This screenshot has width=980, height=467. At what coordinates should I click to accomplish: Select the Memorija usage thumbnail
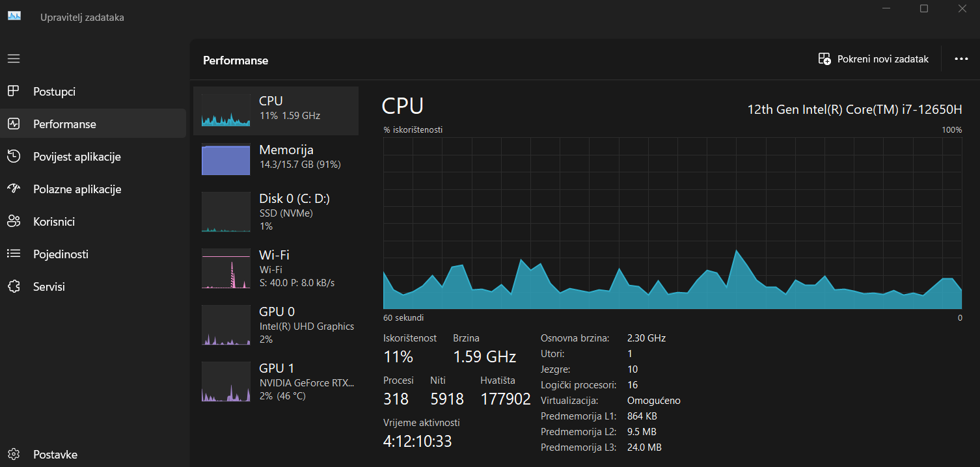click(226, 159)
